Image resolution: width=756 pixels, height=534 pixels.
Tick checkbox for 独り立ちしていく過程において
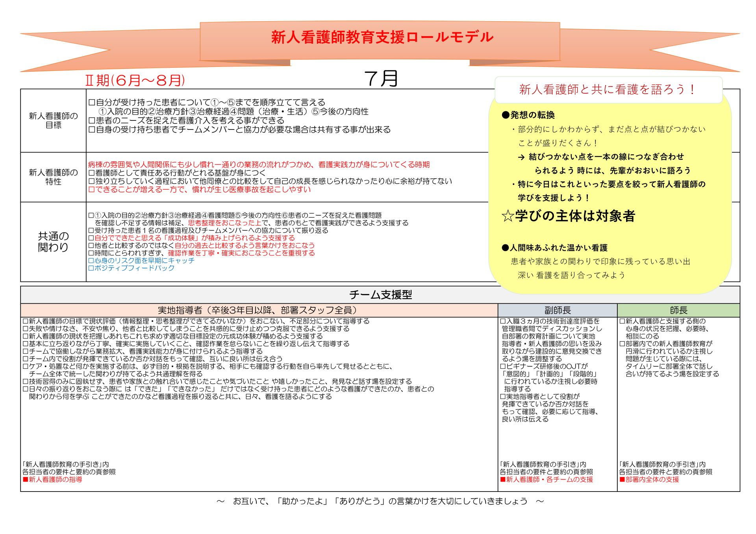tap(91, 181)
